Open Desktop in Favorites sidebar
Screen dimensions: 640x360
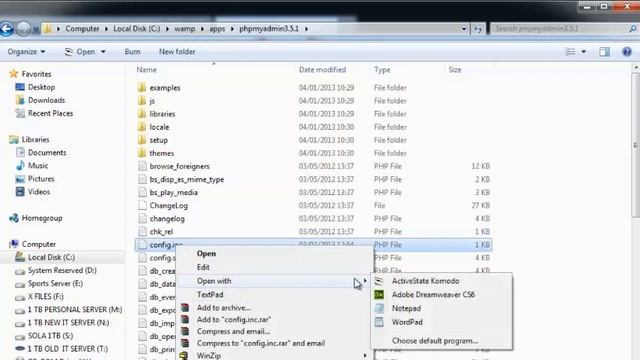click(41, 87)
